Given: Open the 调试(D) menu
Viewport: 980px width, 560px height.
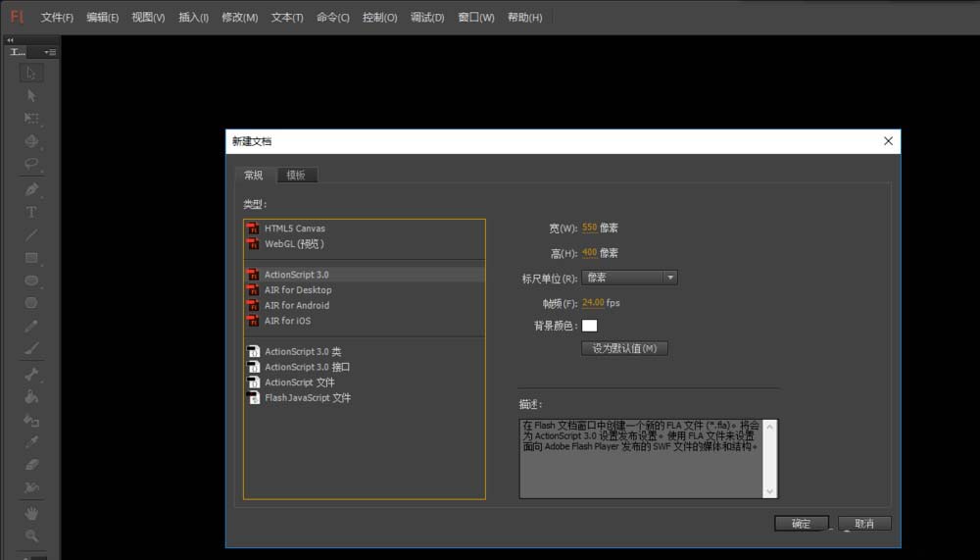Looking at the screenshot, I should (x=427, y=18).
